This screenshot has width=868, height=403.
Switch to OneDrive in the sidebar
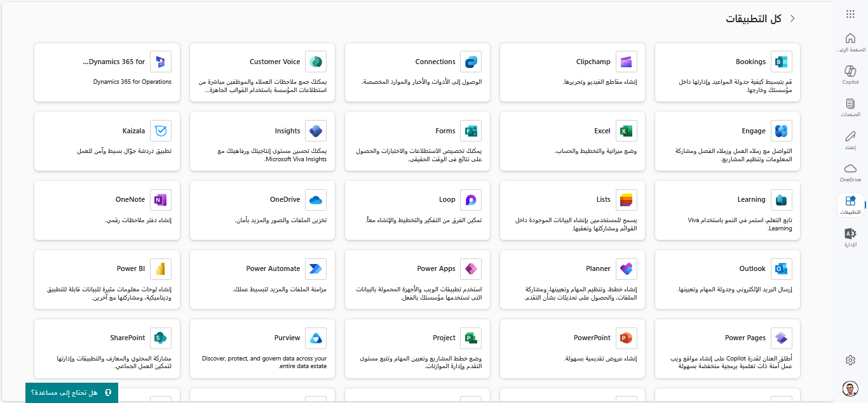[850, 171]
